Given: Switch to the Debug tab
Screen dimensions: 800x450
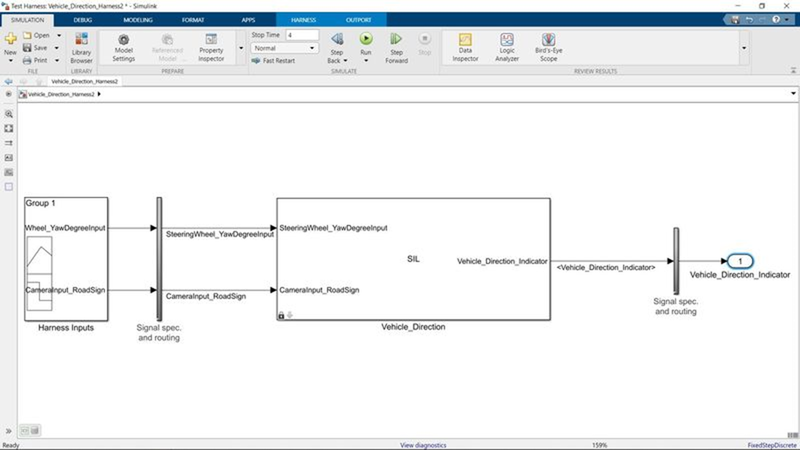Looking at the screenshot, I should [x=83, y=20].
